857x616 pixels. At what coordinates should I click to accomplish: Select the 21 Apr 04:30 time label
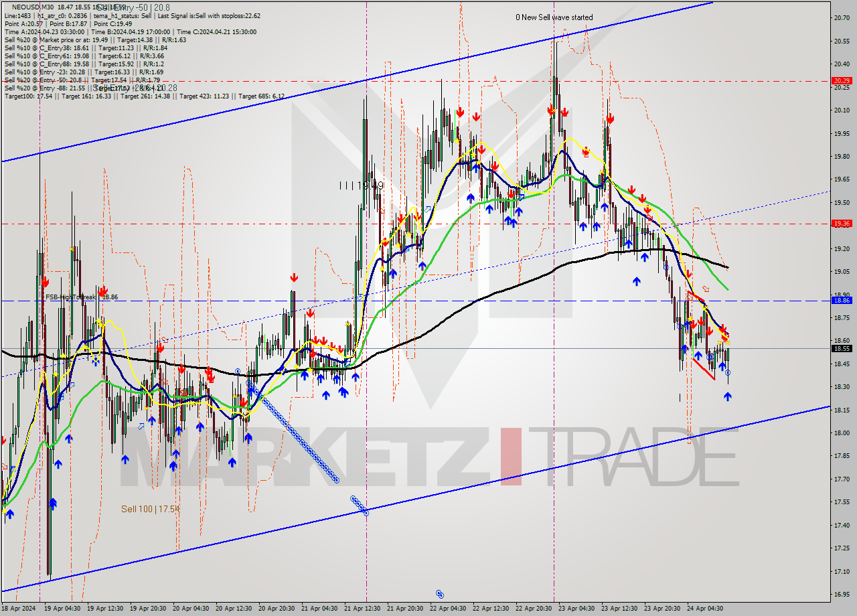point(319,609)
